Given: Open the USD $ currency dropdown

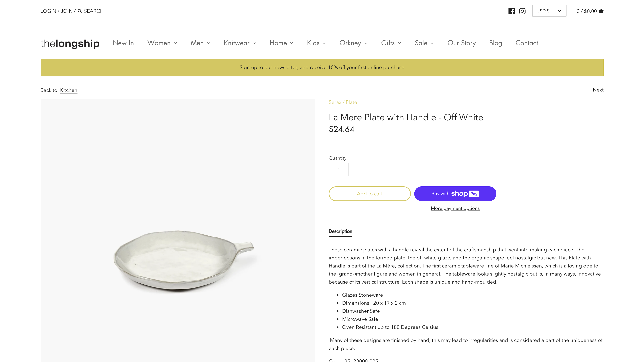Looking at the screenshot, I should tap(549, 11).
